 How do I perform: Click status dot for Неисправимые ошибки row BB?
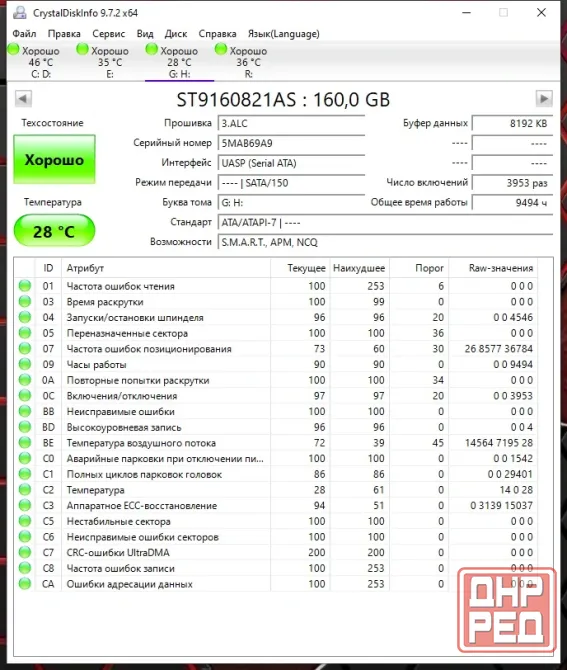25,411
